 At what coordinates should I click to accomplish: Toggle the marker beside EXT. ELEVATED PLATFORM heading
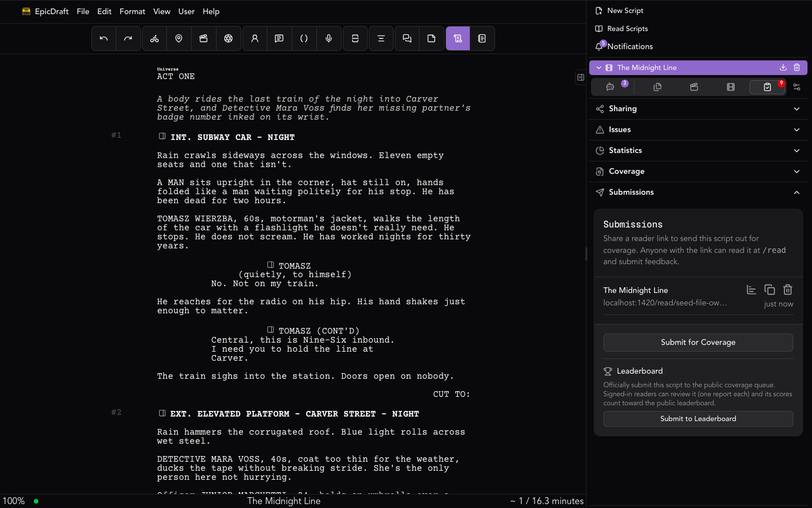(162, 413)
